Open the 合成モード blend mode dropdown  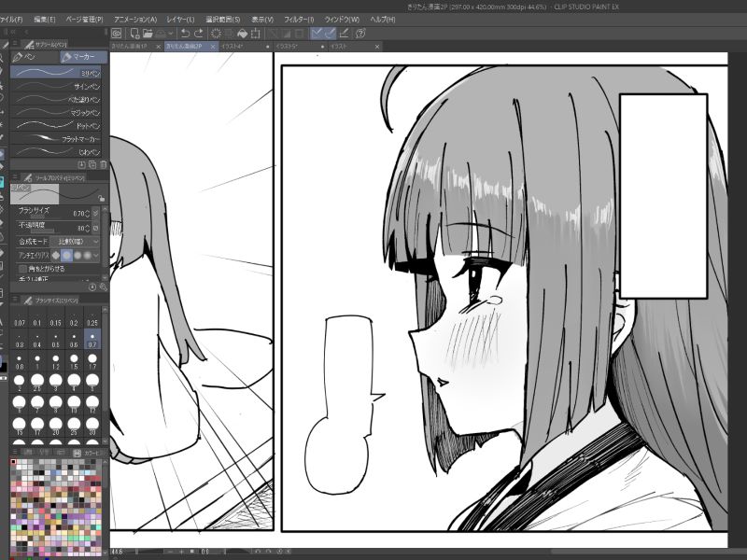[x=75, y=242]
